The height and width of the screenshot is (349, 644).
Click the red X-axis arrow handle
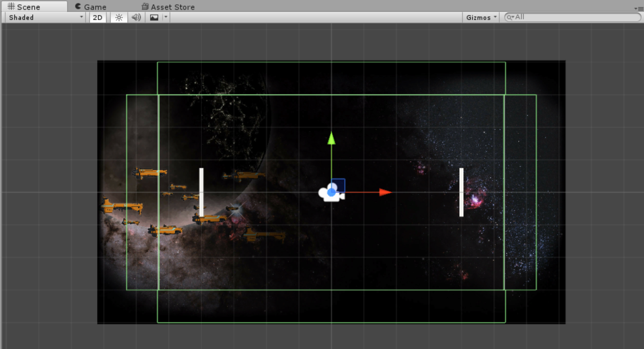(x=385, y=192)
